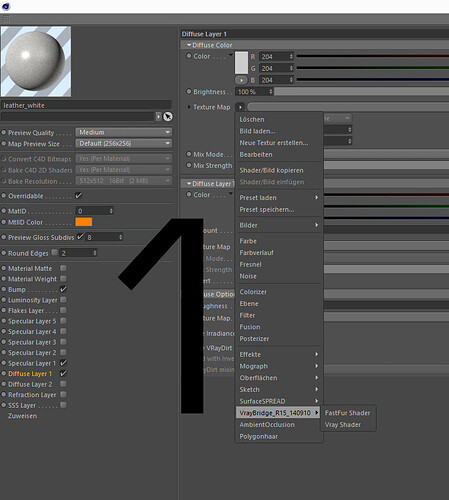The height and width of the screenshot is (500, 449).
Task: Collapse the Diffuse Color section
Action: coord(189,45)
